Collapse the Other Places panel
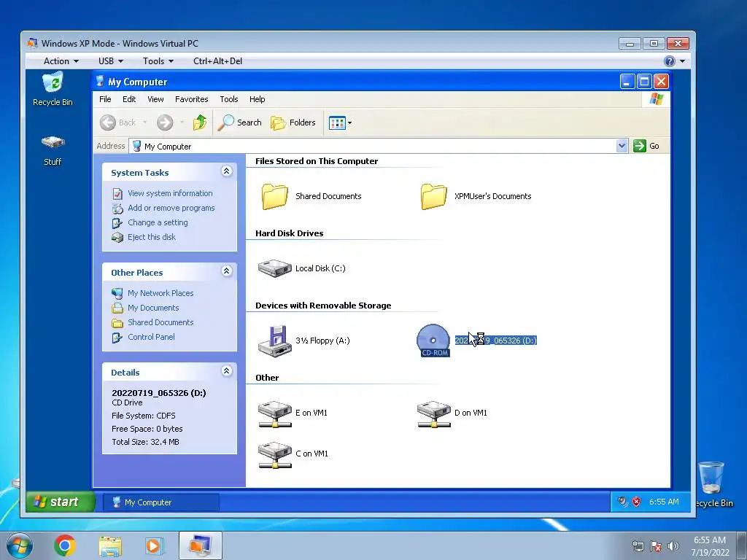Viewport: 747px width, 560px height. 227,271
